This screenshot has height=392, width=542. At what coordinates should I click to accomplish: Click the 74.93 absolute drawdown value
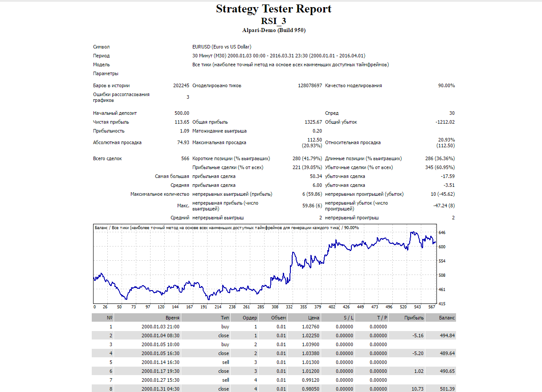click(x=183, y=142)
